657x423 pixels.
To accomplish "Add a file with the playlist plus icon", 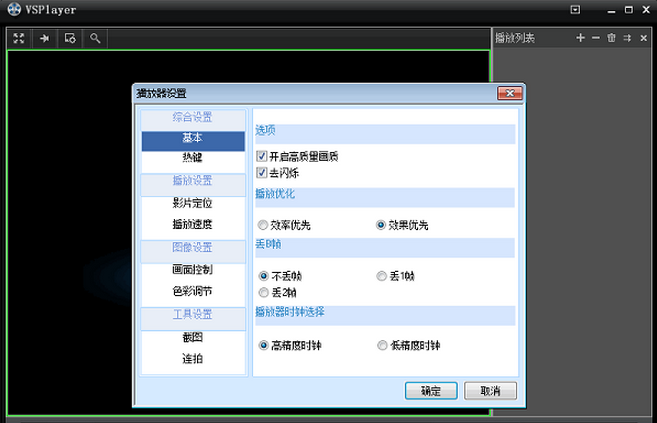I will 580,38.
